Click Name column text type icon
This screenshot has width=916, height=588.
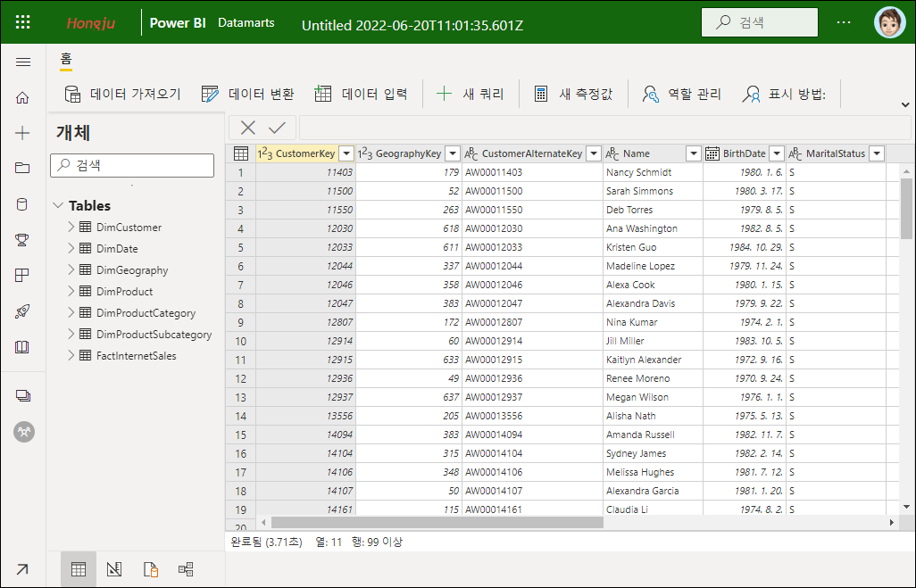(x=612, y=153)
